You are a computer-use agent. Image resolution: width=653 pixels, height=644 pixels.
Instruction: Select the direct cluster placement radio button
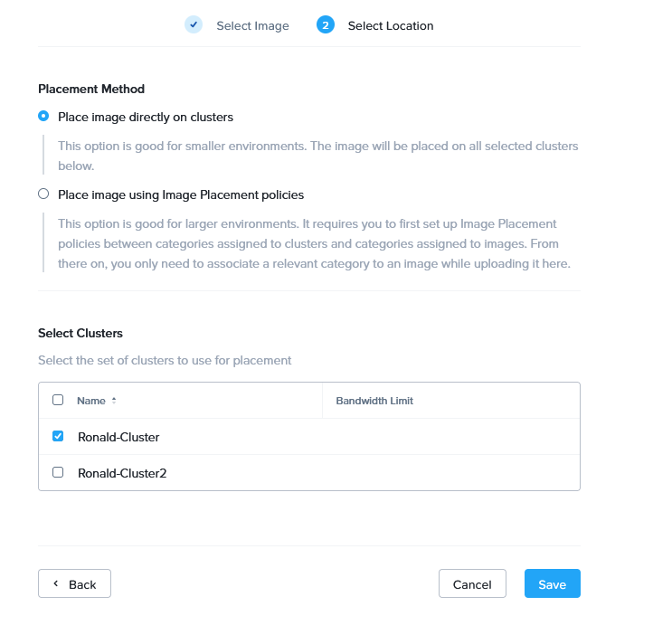pos(43,117)
